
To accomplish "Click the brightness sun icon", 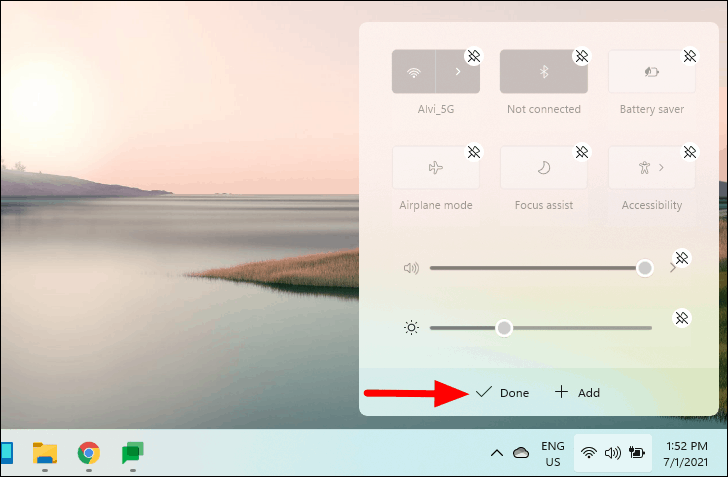I will coord(411,328).
